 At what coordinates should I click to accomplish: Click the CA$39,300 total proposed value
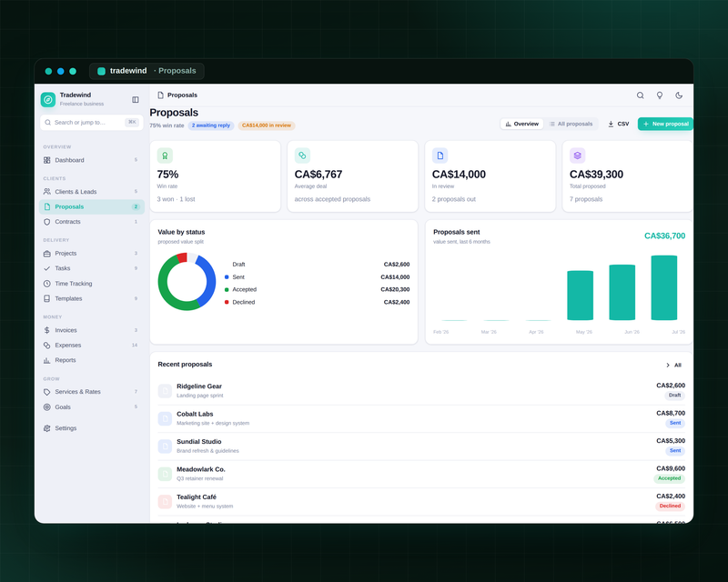tap(596, 175)
